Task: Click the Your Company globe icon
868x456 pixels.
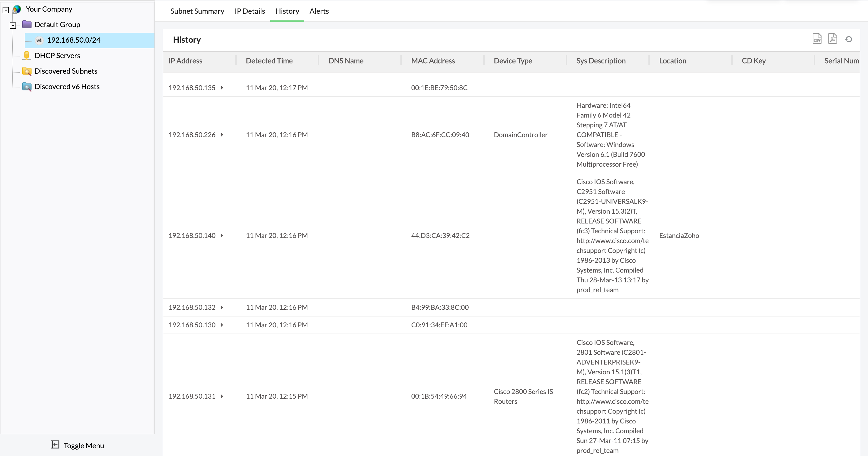Action: (x=17, y=10)
